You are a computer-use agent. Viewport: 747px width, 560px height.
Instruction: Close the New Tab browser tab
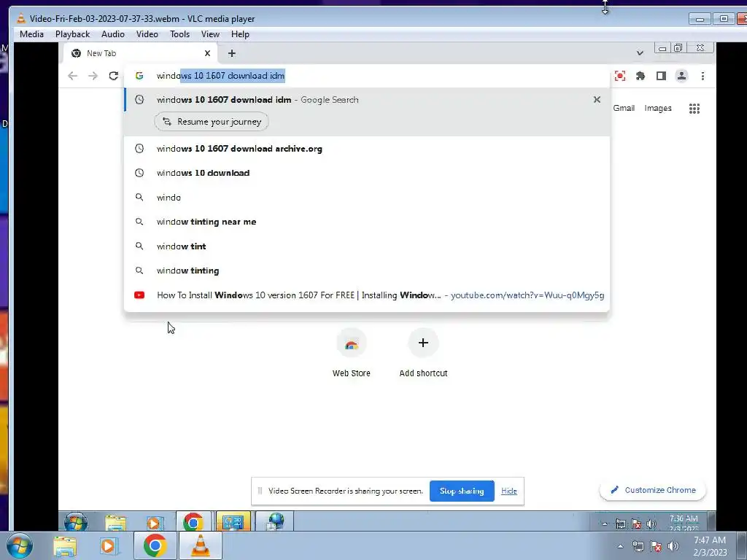pyautogui.click(x=207, y=53)
